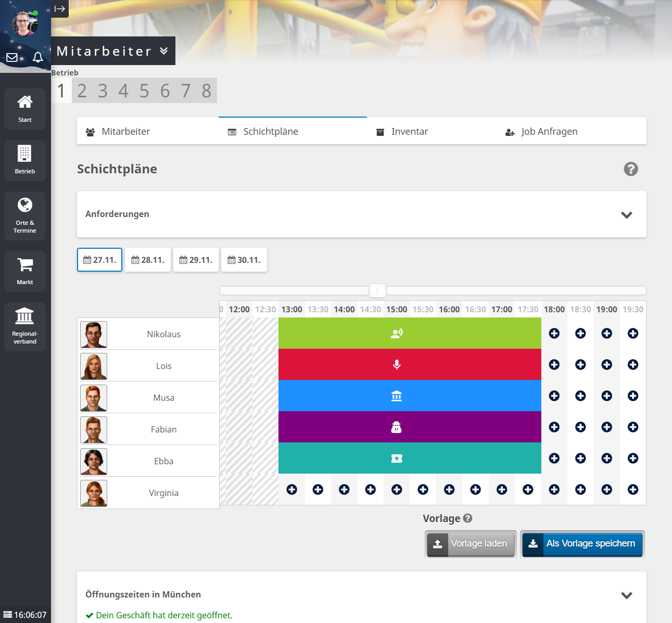This screenshot has height=623, width=672.
Task: Open Regionalverband from sidebar
Action: (25, 326)
